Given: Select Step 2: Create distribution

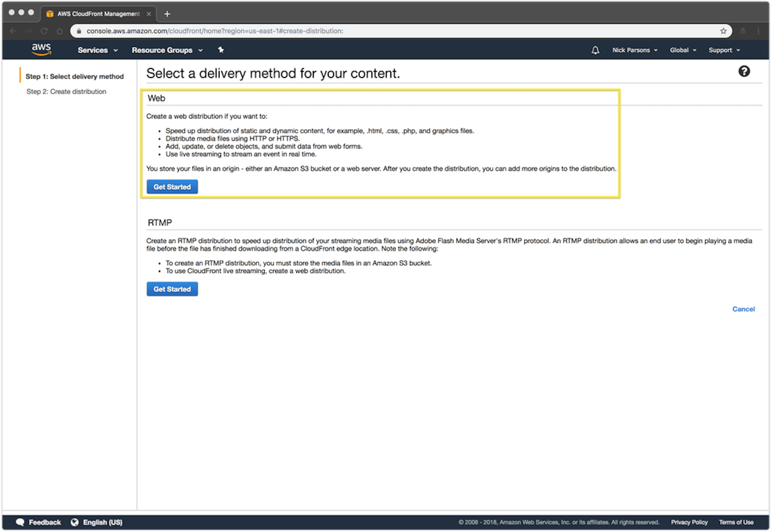Looking at the screenshot, I should 66,91.
